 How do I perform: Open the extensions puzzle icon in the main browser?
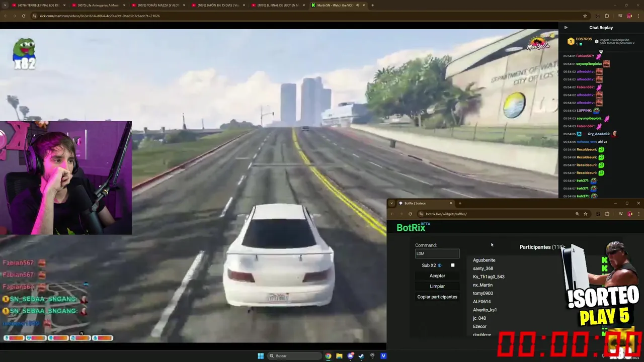tap(606, 16)
